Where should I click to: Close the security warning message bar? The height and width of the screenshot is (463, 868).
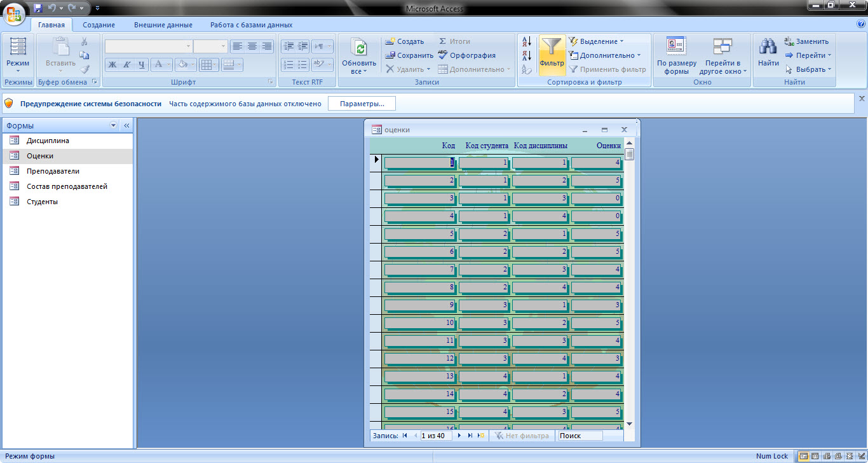(x=862, y=99)
